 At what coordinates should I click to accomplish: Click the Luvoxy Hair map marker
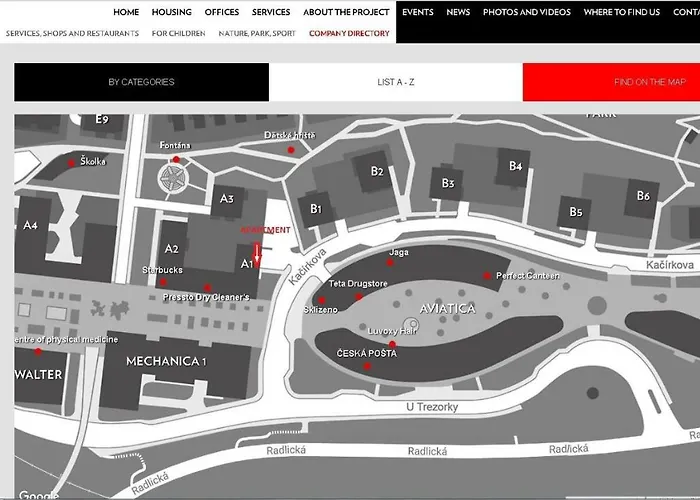coord(392,344)
